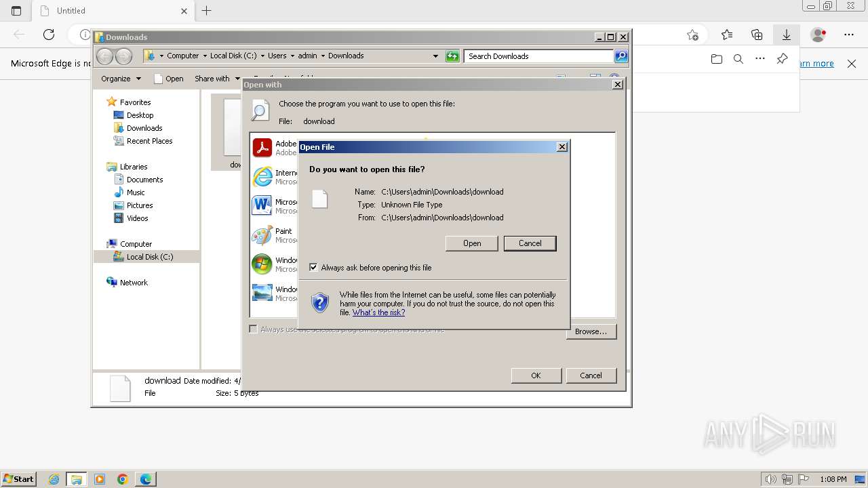Click the clock showing 1:08 PM
This screenshot has width=868, height=488.
[x=833, y=479]
